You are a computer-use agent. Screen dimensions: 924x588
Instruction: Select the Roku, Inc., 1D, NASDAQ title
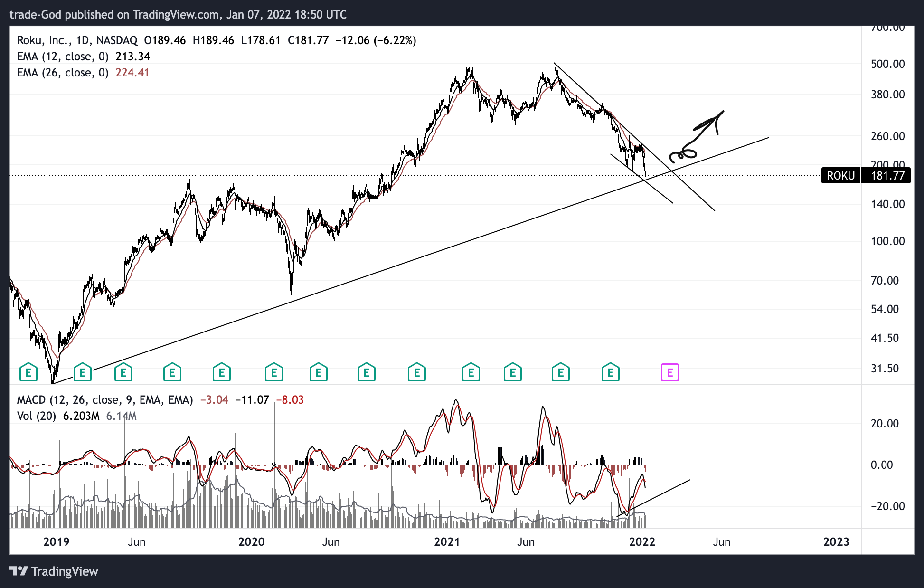77,40
